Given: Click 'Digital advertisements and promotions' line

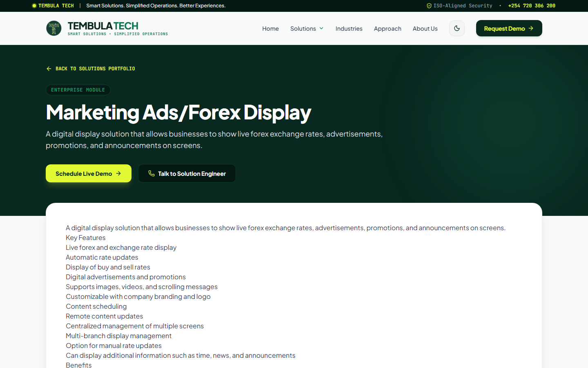Looking at the screenshot, I should (126, 277).
